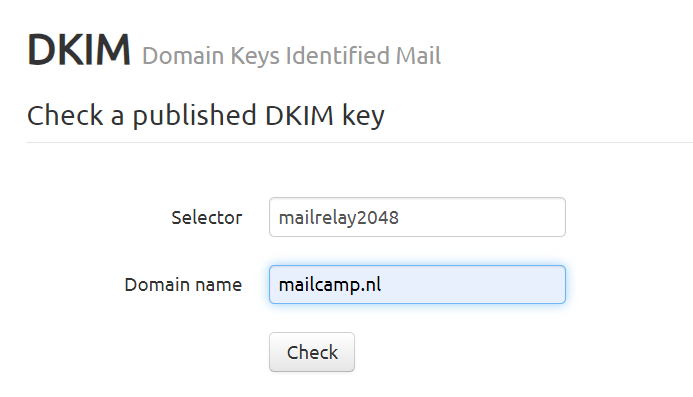Image resolution: width=693 pixels, height=397 pixels.
Task: Click the word 'Check' in section heading
Action: (65, 116)
